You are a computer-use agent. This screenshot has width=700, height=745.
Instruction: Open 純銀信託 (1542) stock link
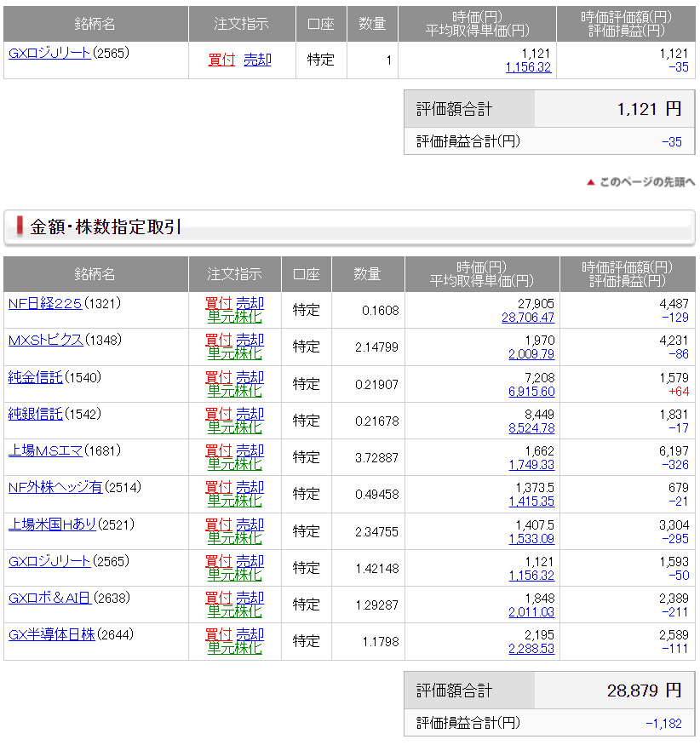click(36, 414)
